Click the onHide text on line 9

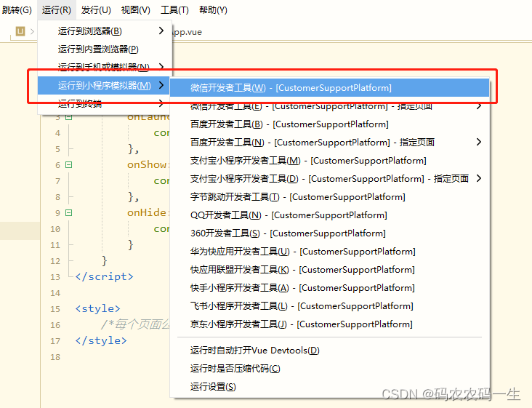[147, 212]
